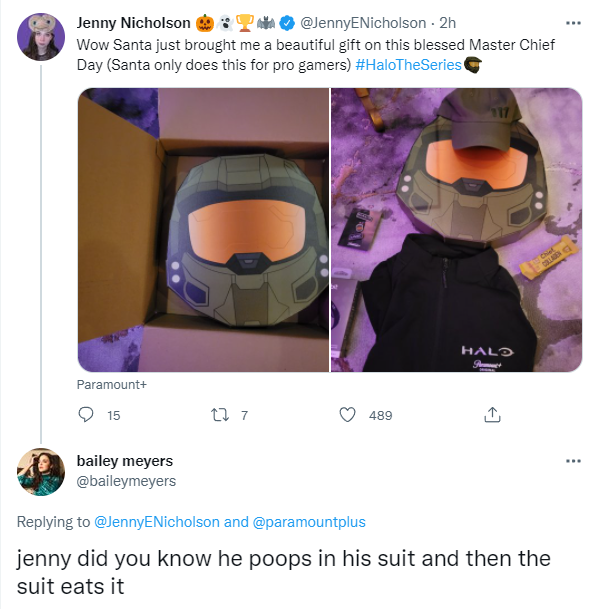
Task: Open the Halo merchandise photo
Action: [456, 230]
